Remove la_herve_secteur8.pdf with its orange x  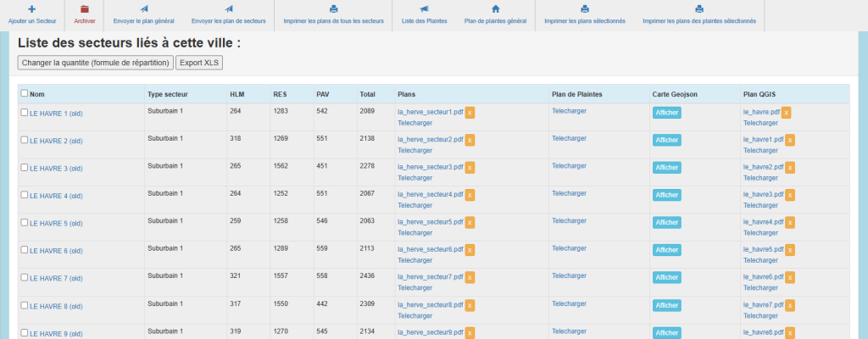pos(470,305)
